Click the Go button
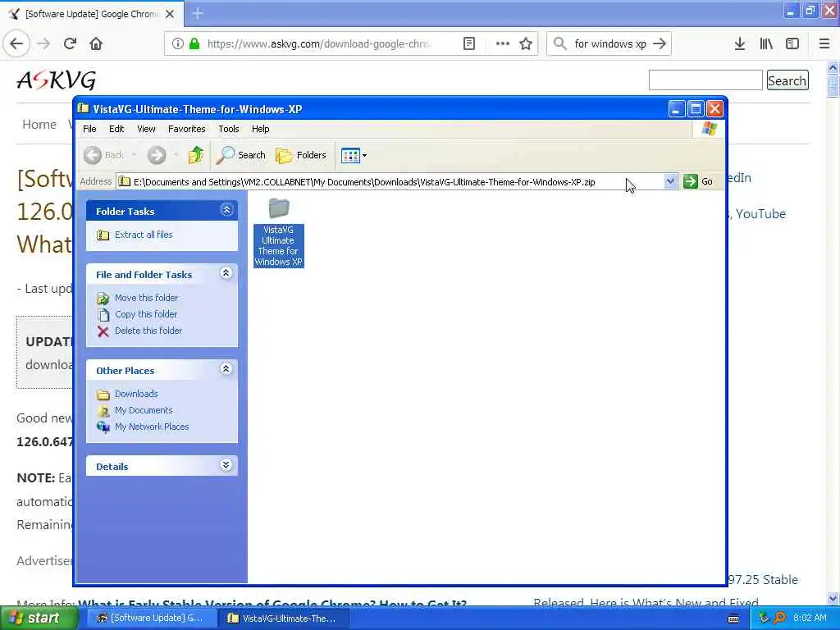 699,181
